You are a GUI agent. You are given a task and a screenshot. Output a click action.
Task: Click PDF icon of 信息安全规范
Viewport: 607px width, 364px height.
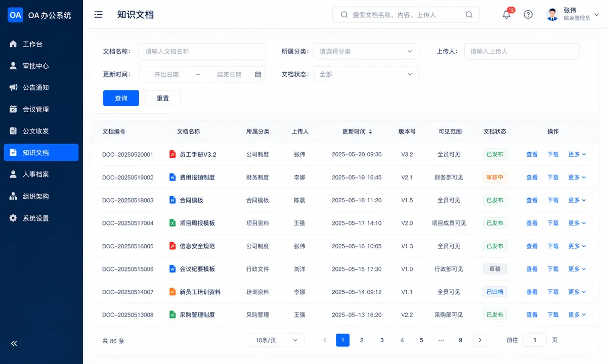[x=172, y=246]
